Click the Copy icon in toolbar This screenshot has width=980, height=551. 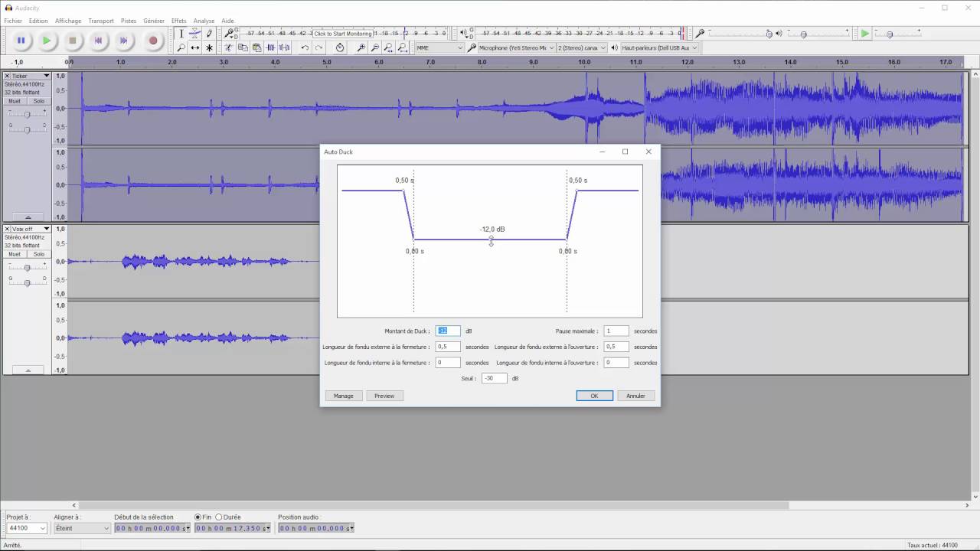(x=243, y=47)
